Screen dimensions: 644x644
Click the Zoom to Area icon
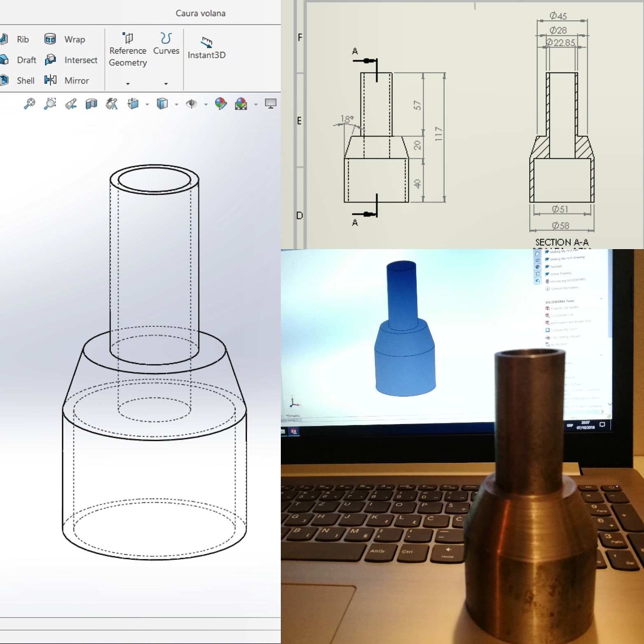click(50, 104)
